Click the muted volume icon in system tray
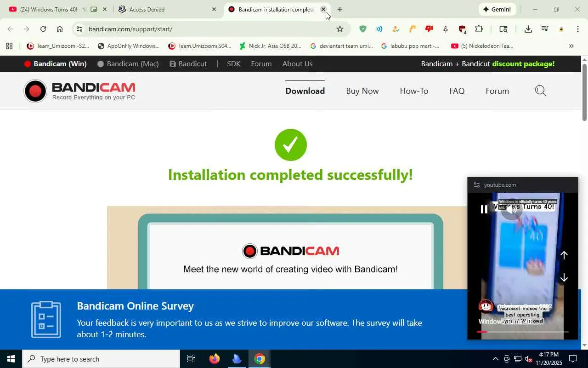 529,359
